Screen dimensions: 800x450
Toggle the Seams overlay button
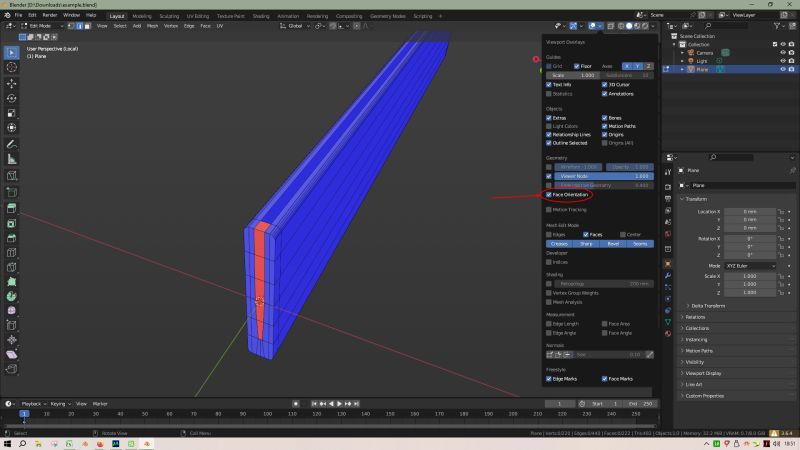[x=640, y=244]
